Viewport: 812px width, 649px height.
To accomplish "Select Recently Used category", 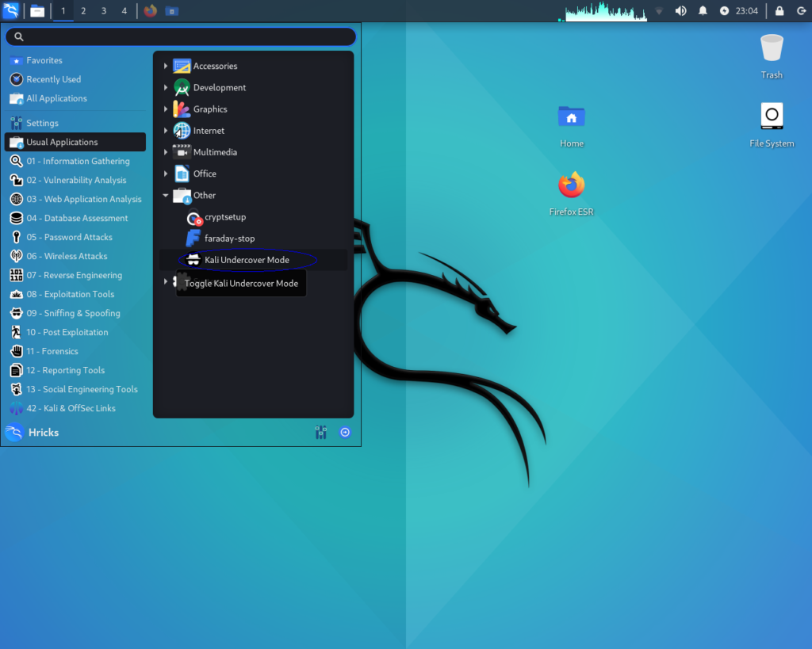I will (75, 79).
